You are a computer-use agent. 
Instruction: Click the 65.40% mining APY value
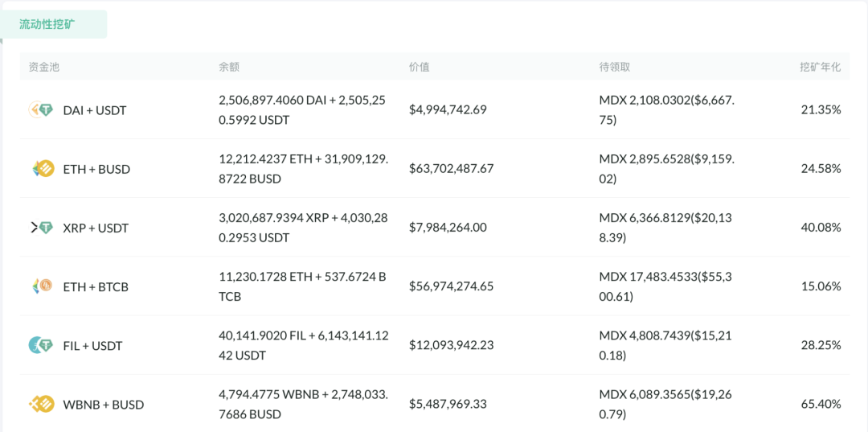coord(821,404)
